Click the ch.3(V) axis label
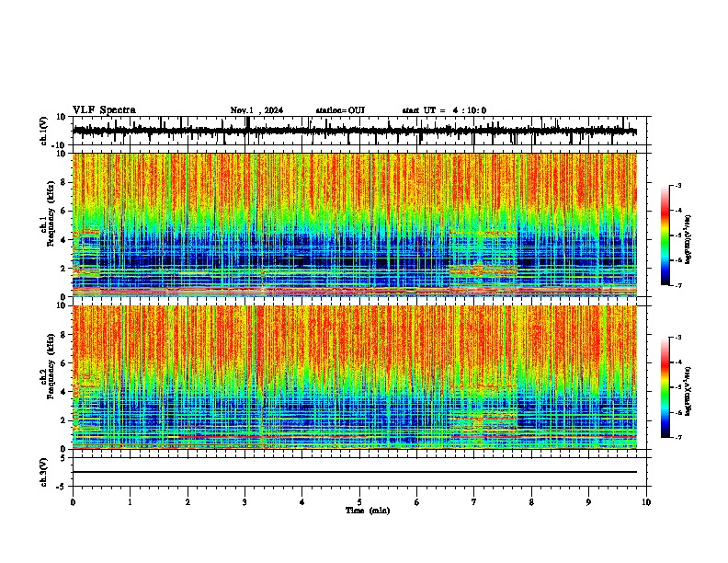This screenshot has height=563, width=728. 44,472
